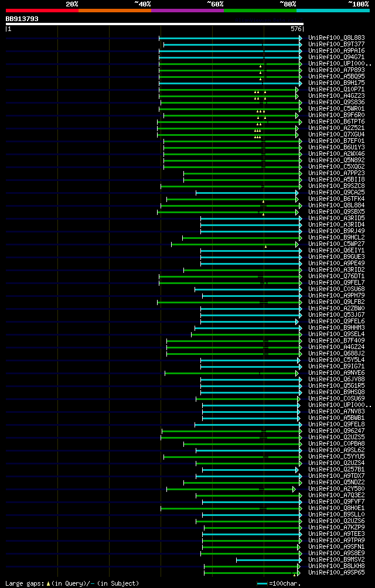Select the UniRef100_Q10P71 label
The width and height of the screenshot is (375, 588).
coord(336,89)
